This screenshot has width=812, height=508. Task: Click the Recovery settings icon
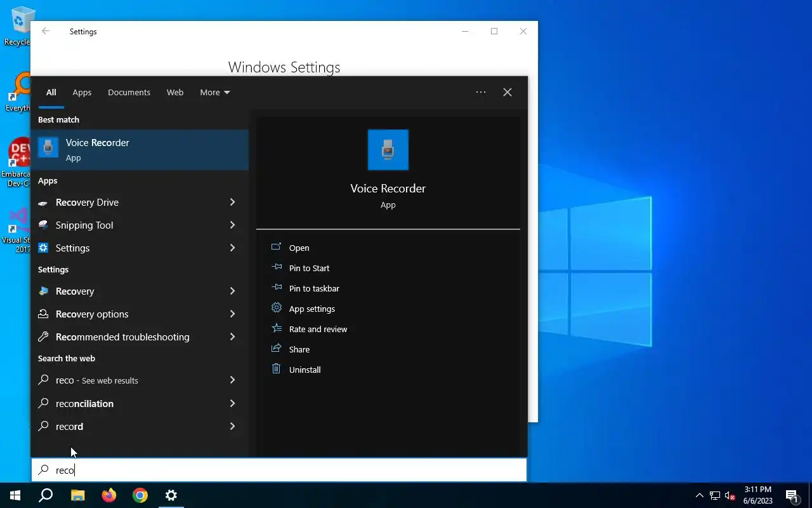point(43,291)
